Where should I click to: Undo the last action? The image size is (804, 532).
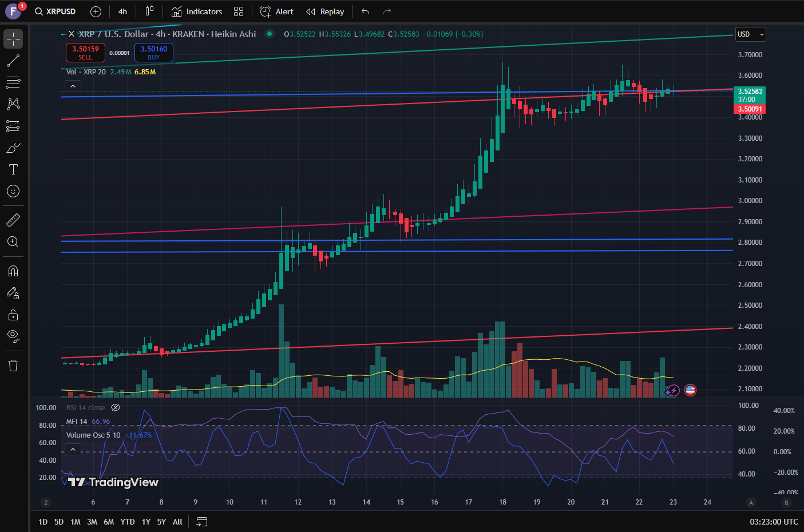pyautogui.click(x=366, y=11)
